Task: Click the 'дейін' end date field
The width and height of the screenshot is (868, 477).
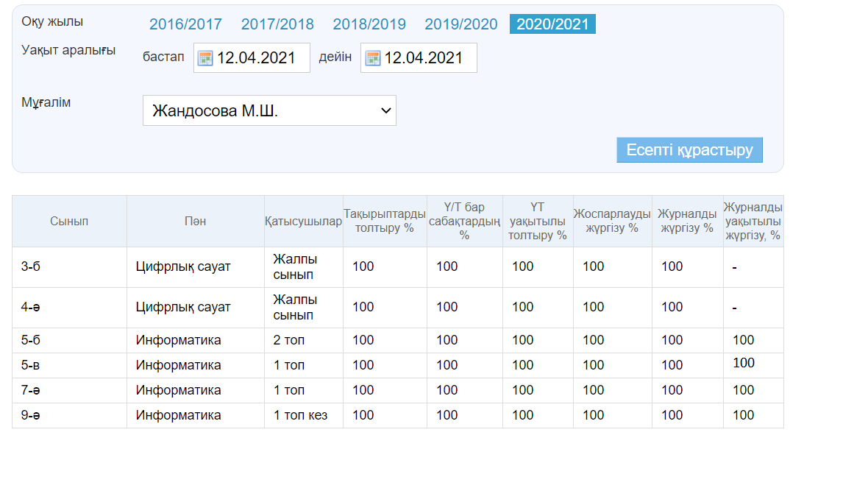Action: (x=419, y=57)
